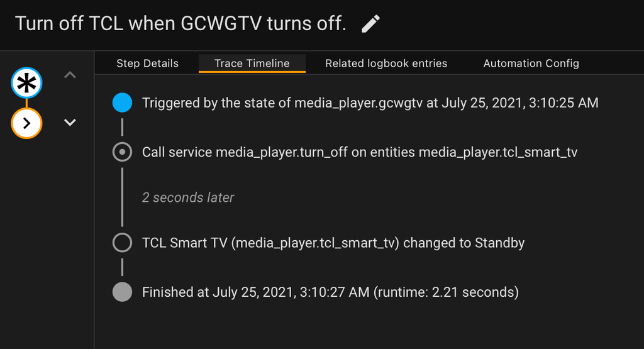Click the down chevron for next step

[70, 123]
